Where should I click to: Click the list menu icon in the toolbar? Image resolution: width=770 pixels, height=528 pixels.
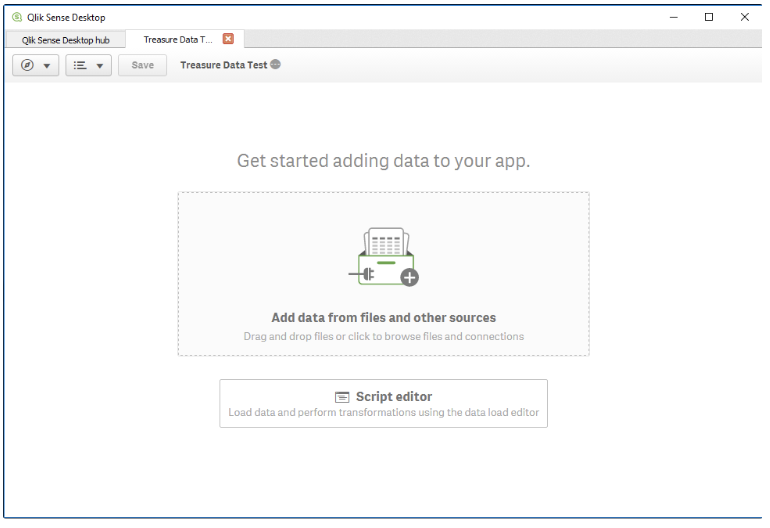pos(80,65)
